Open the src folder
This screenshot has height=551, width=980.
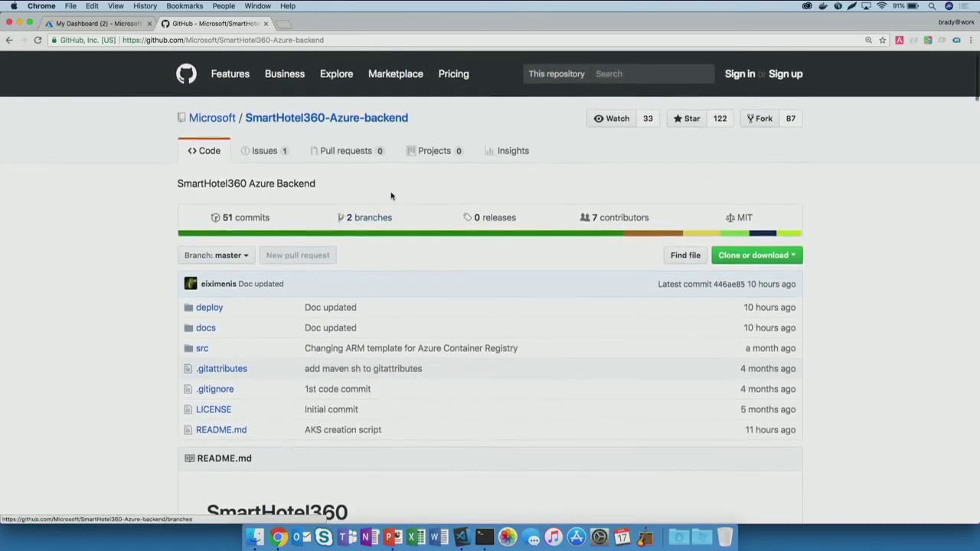202,348
